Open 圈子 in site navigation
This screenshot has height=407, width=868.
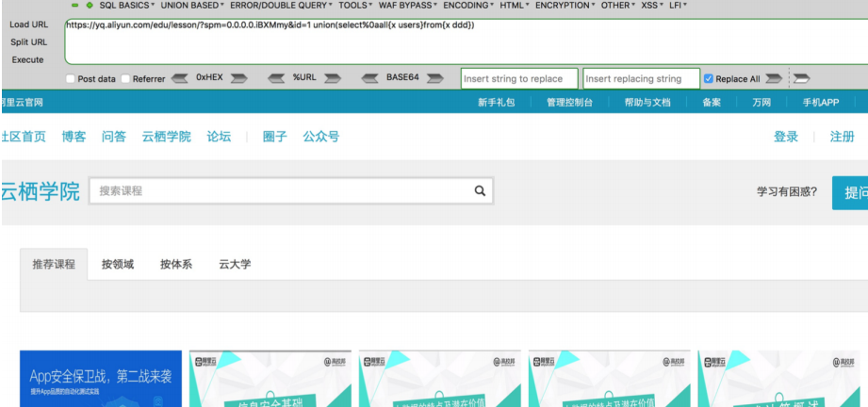click(275, 137)
